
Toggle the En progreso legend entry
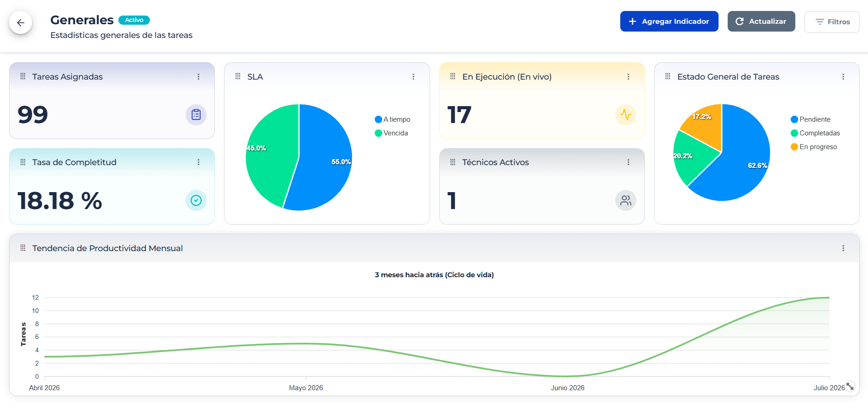click(x=814, y=147)
